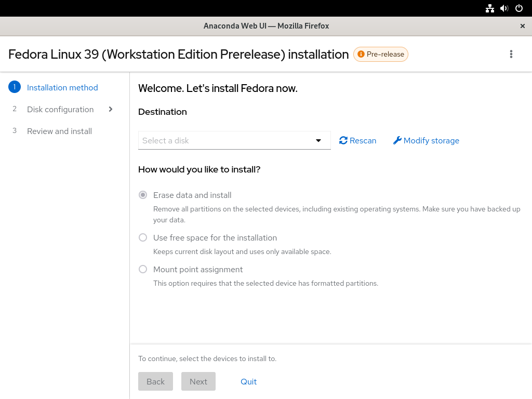Select Erase data and install option
This screenshot has width=532, height=399.
pyautogui.click(x=143, y=195)
